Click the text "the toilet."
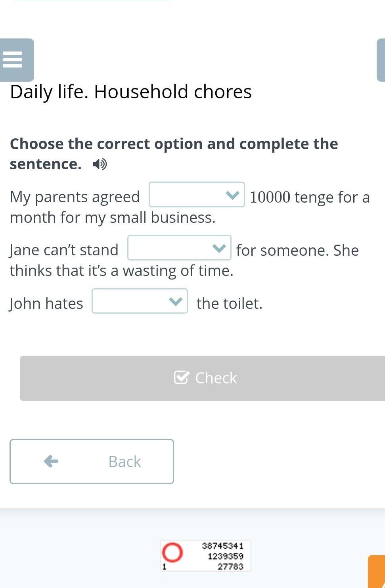Image resolution: width=385 pixels, height=588 pixels. [x=229, y=303]
